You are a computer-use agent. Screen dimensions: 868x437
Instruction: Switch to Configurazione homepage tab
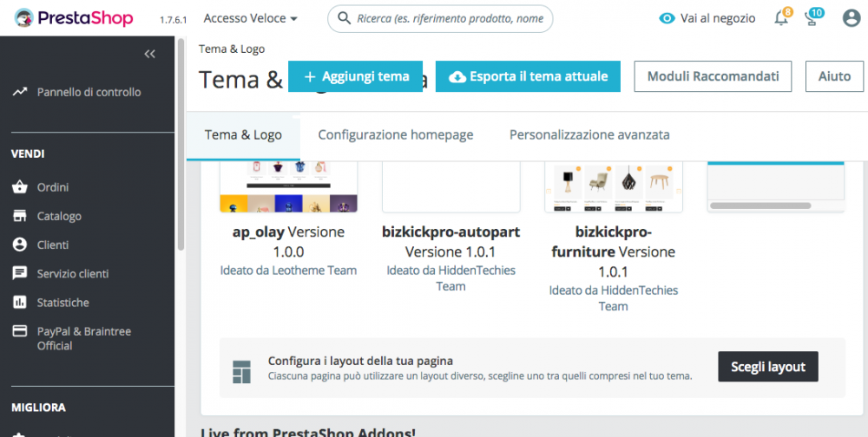pyautogui.click(x=396, y=135)
